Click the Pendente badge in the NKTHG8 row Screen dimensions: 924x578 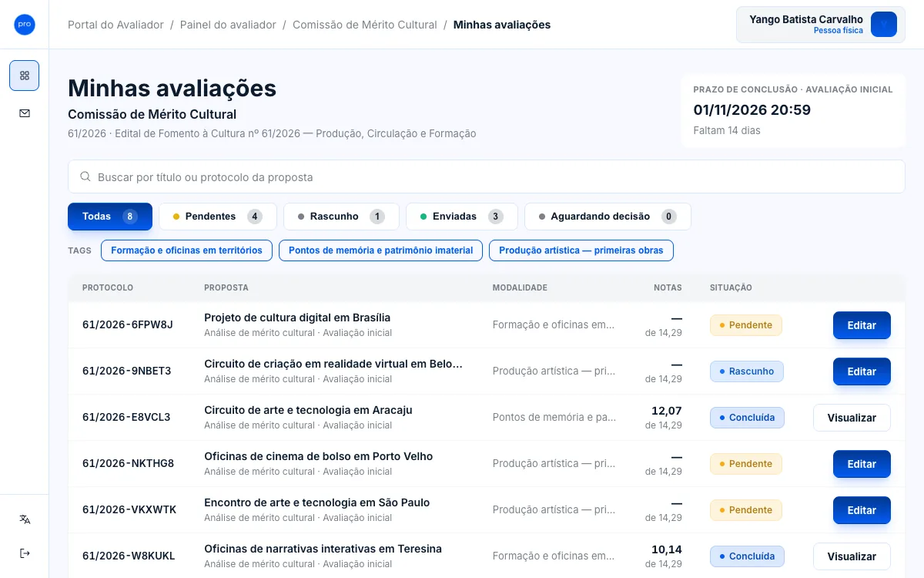click(x=746, y=464)
